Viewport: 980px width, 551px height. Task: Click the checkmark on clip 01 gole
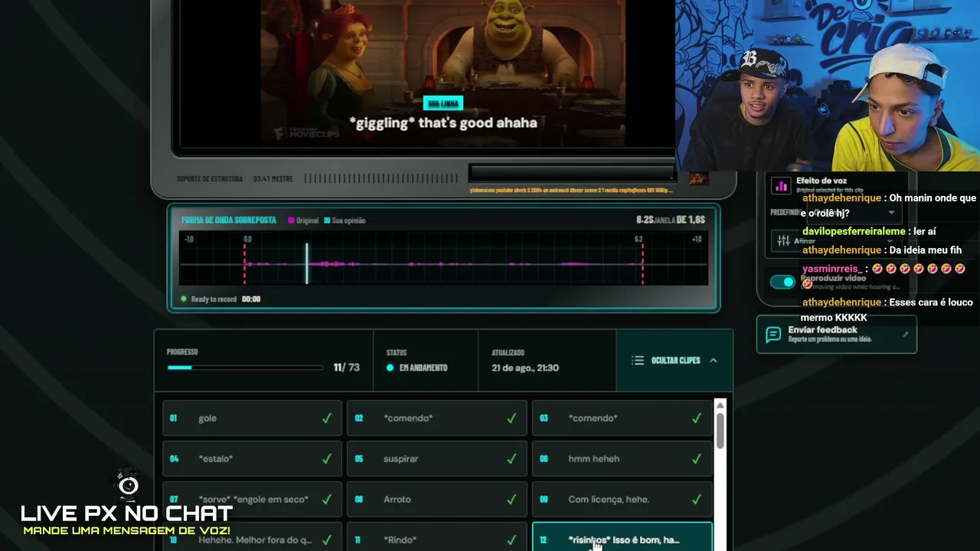click(327, 419)
